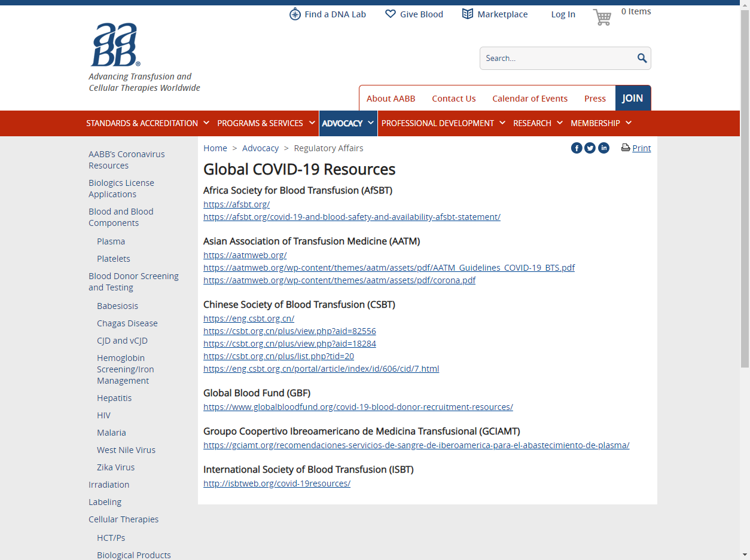Open Calendar of Events tab

pyautogui.click(x=530, y=99)
